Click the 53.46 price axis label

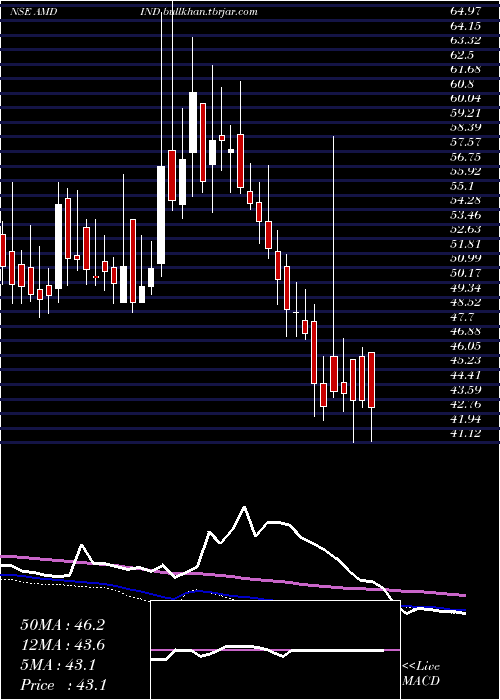pos(466,215)
